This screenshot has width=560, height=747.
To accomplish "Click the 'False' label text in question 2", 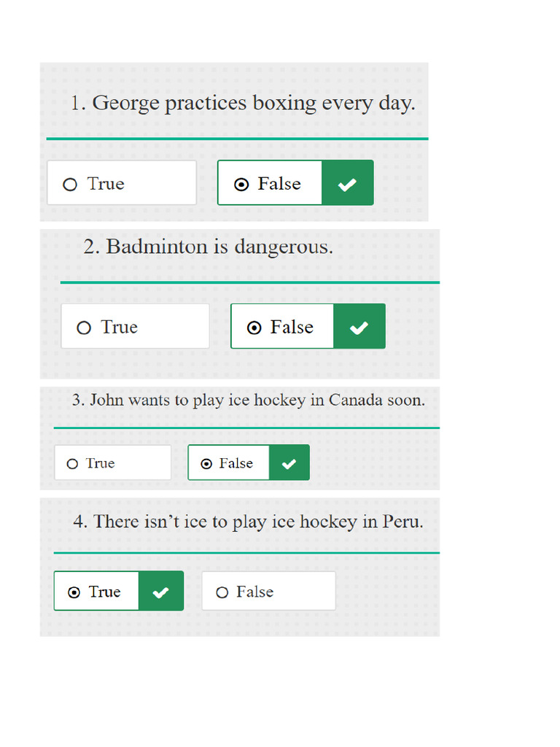I will coord(292,328).
